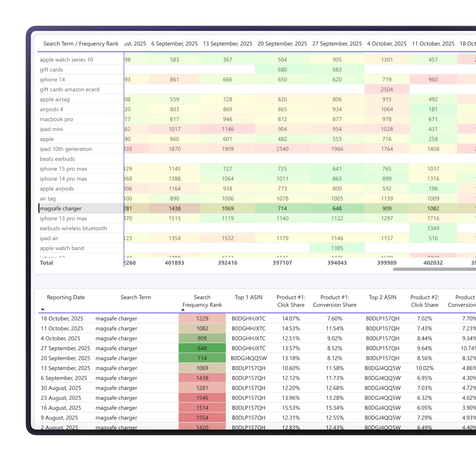Screen dimensions: 476x461
Task: Select the ipad 10th generation row label
Action: 66,149
